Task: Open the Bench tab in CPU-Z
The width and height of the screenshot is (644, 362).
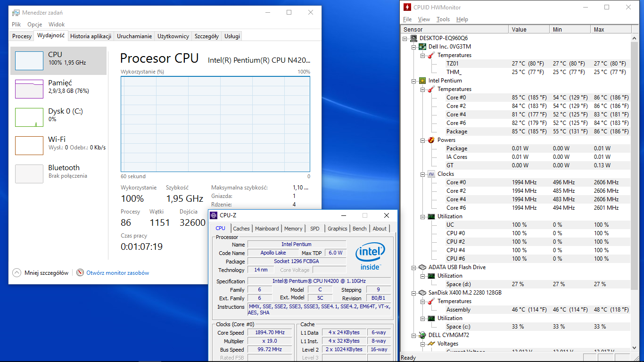Action: click(360, 229)
